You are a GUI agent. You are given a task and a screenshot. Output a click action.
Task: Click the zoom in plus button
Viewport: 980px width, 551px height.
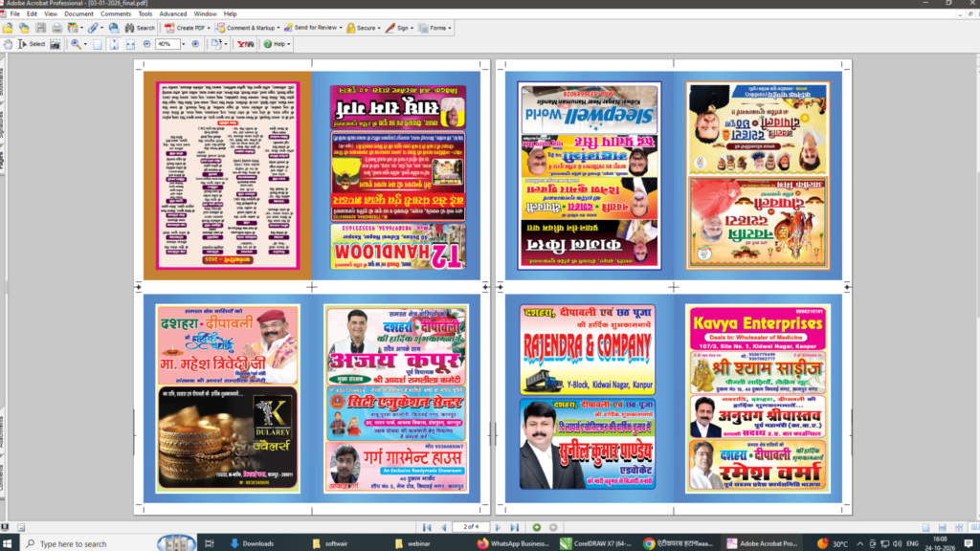pos(195,44)
